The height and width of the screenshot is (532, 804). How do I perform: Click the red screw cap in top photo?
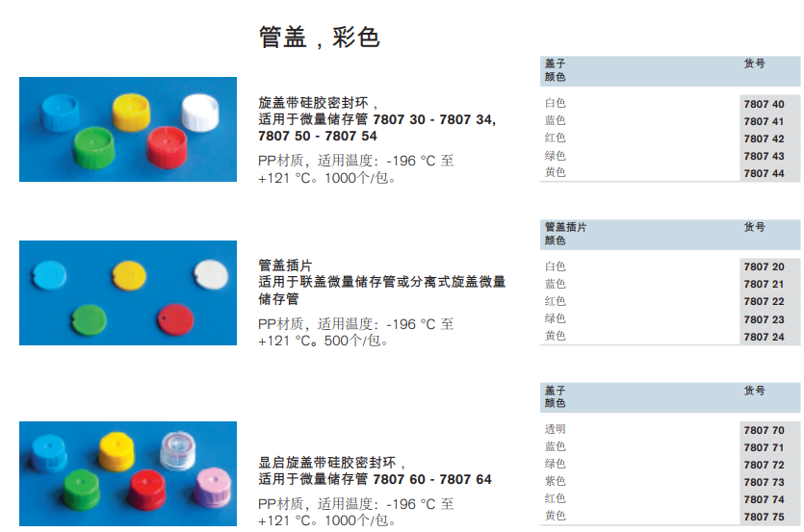(x=167, y=147)
